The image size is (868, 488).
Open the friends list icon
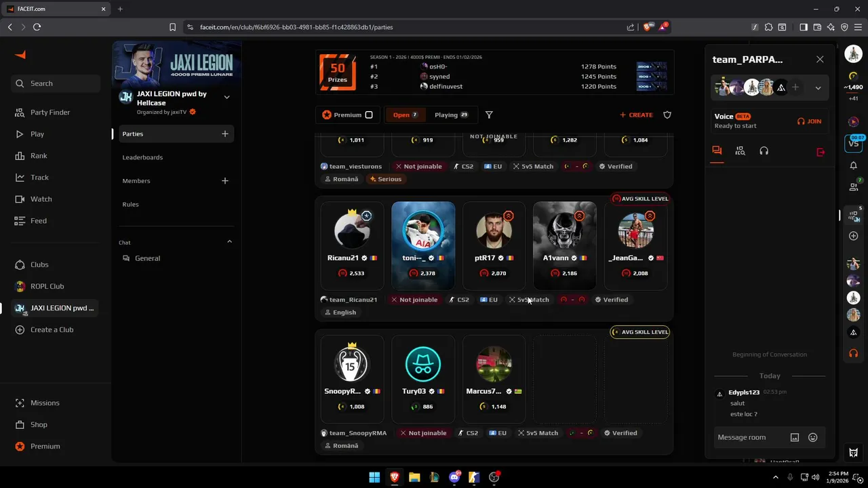[853, 186]
